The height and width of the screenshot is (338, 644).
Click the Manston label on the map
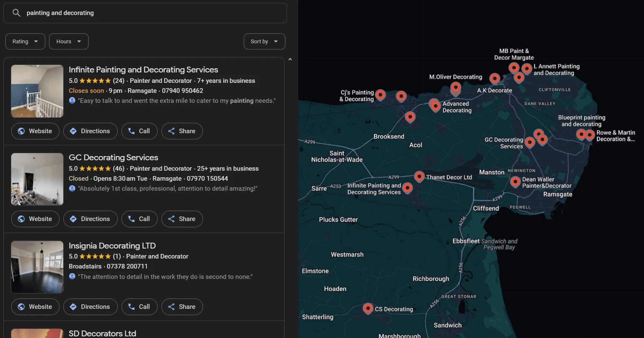[x=492, y=172]
